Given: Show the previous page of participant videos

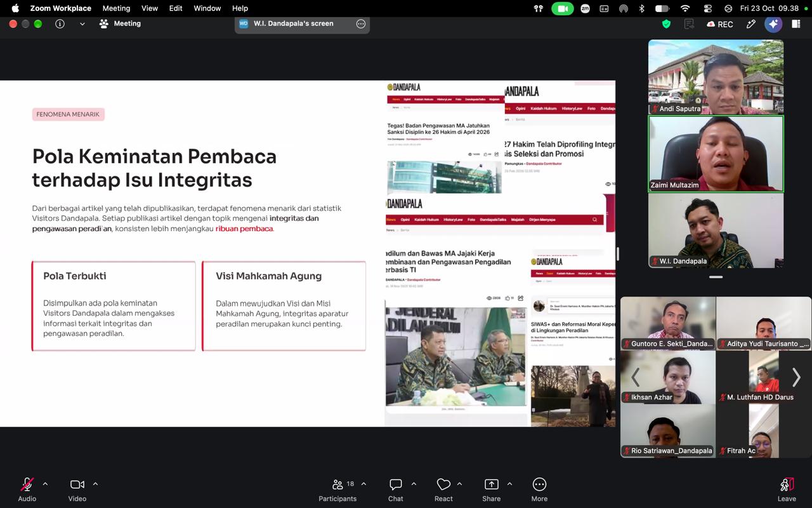Looking at the screenshot, I should (635, 377).
